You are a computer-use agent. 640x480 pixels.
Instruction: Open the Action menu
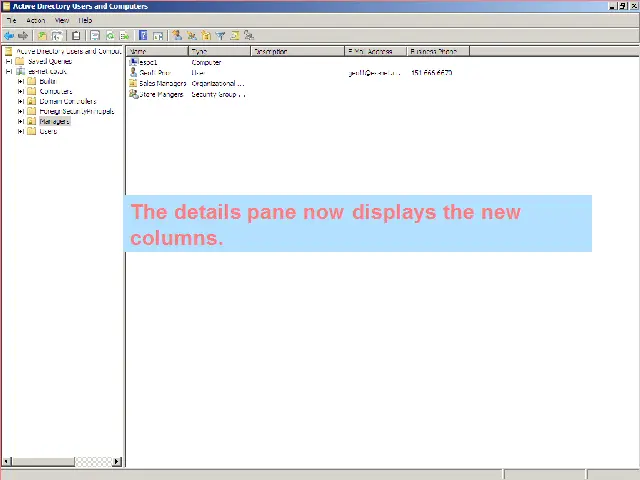[36, 20]
